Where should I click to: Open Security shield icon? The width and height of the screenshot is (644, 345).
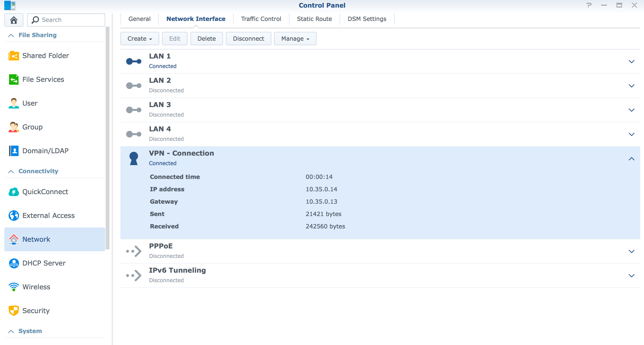14,310
